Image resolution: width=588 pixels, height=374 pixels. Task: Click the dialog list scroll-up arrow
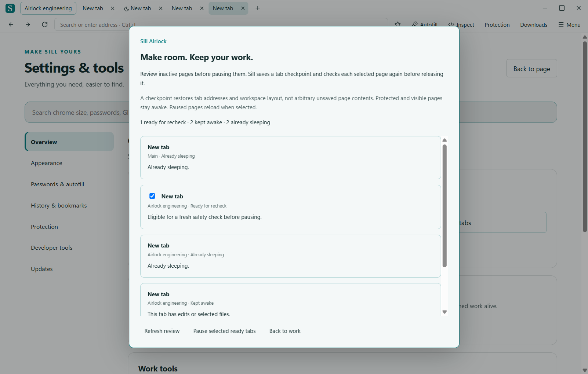(x=444, y=140)
